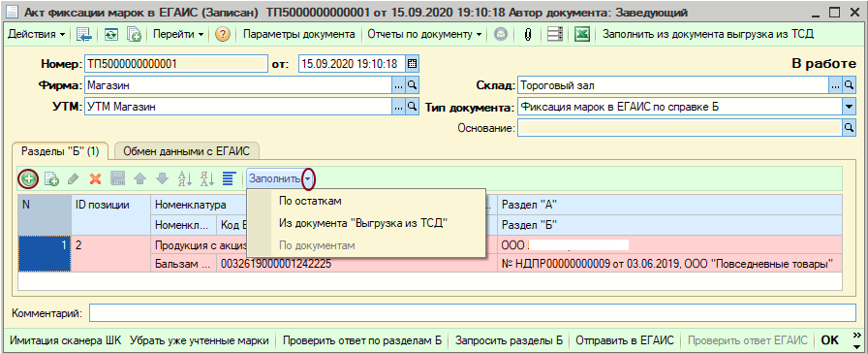Screen dimensions: 868x354
Task: Click the red delete row icon
Action: 95,178
